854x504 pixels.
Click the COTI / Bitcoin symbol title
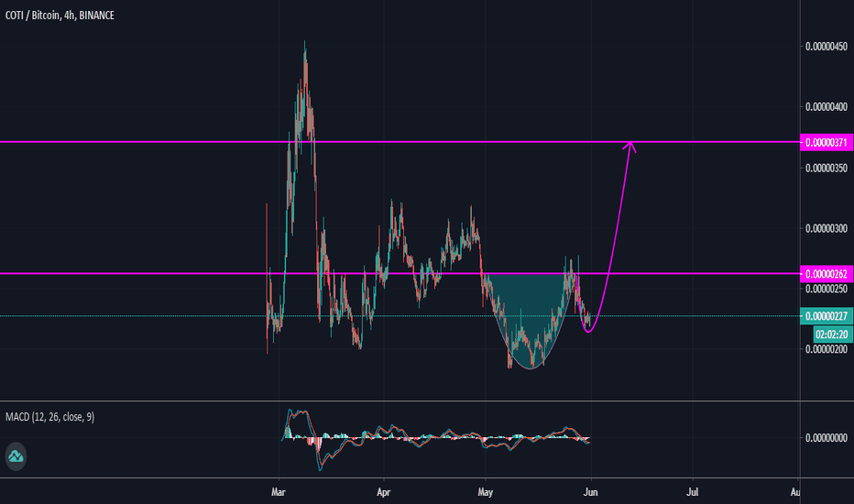[60, 16]
